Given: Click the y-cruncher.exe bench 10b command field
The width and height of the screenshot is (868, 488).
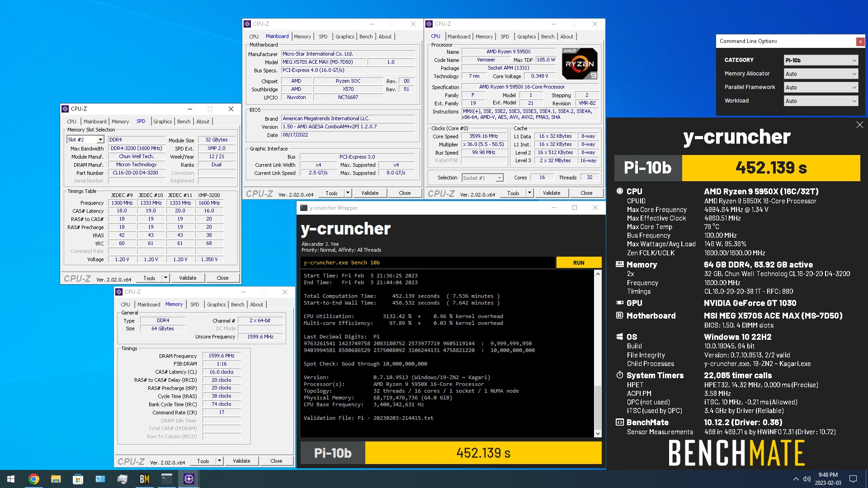Looking at the screenshot, I should click(427, 263).
